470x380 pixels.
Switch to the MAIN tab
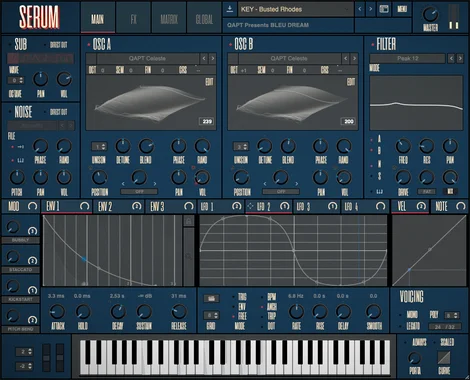pyautogui.click(x=98, y=18)
